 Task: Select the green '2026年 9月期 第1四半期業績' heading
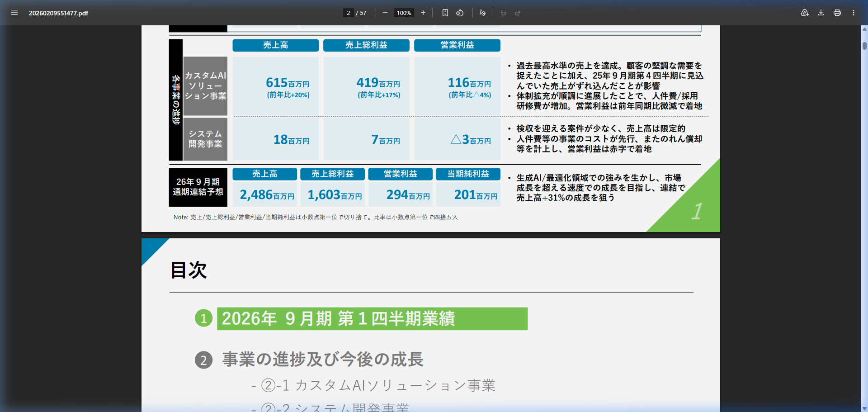(x=372, y=319)
